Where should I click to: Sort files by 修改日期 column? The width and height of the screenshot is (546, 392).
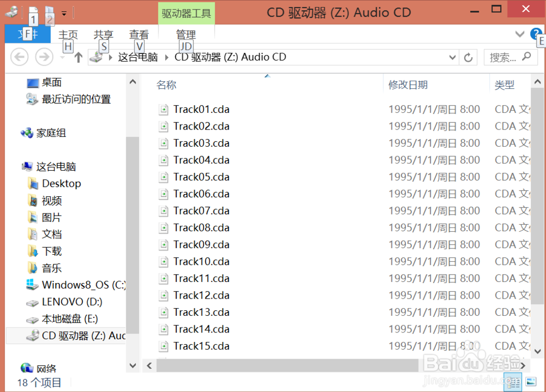[x=408, y=85]
